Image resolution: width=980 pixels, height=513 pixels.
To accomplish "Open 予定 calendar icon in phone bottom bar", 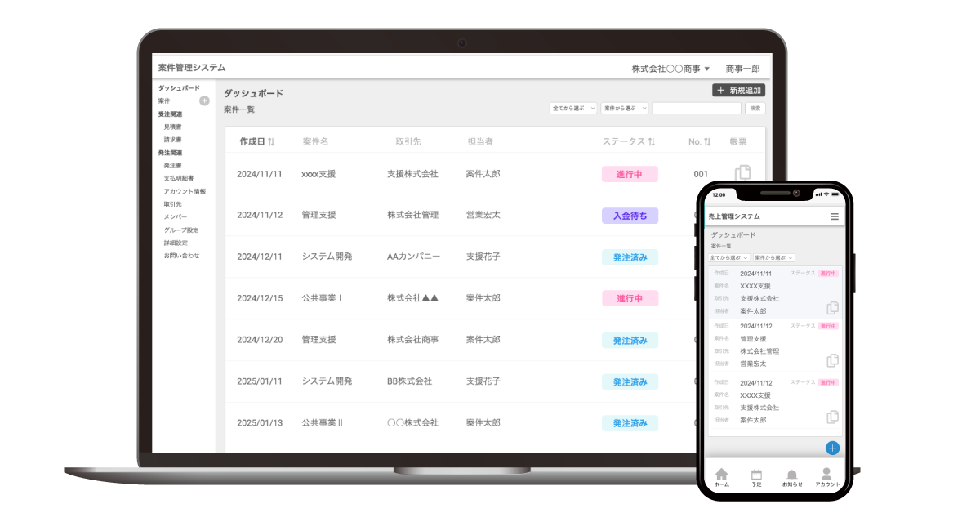I will pos(755,475).
